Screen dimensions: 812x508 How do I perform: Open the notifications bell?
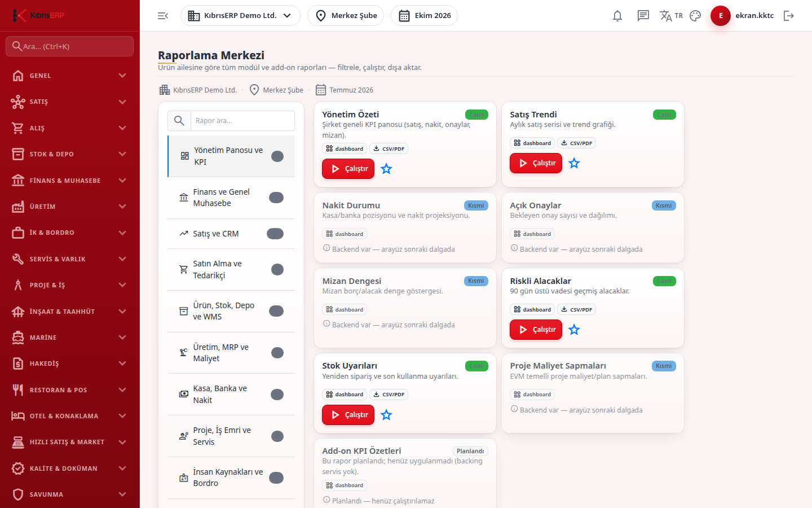(x=617, y=16)
